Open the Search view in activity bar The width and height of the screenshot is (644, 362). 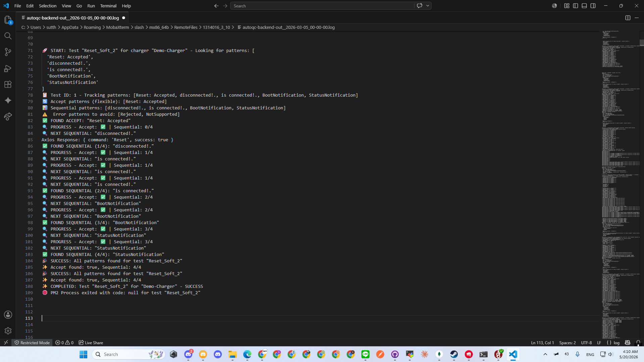click(x=8, y=36)
